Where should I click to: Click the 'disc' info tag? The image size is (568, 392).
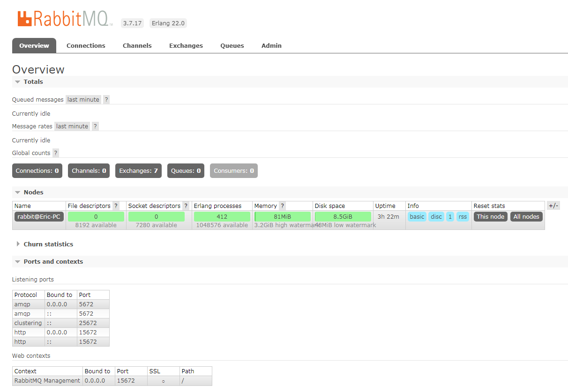[x=436, y=216]
